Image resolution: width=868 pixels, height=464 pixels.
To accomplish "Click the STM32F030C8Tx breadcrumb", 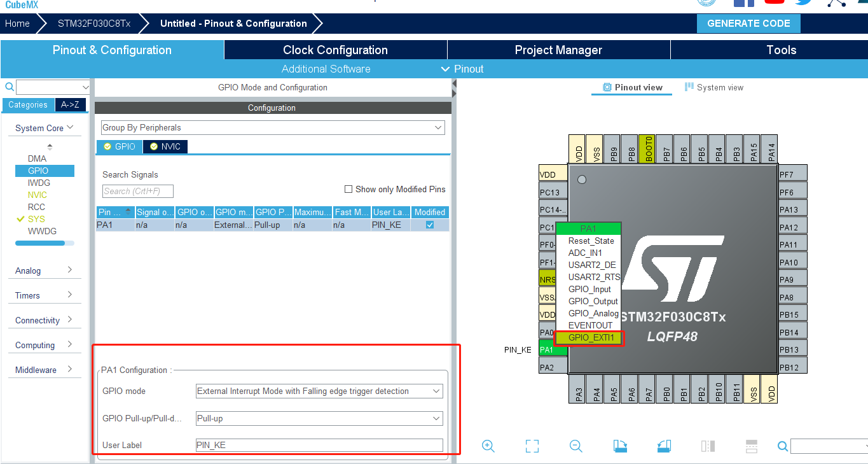I will [94, 24].
